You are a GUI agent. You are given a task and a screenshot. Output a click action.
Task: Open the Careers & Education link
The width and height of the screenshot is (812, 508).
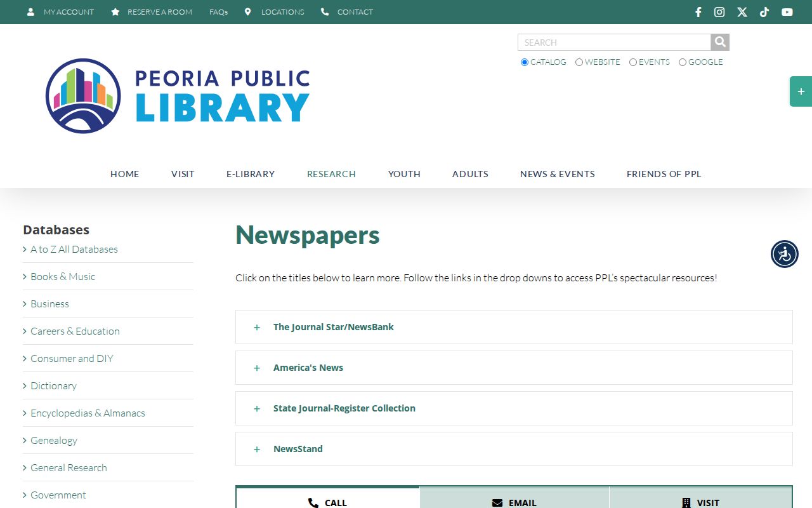(x=75, y=331)
